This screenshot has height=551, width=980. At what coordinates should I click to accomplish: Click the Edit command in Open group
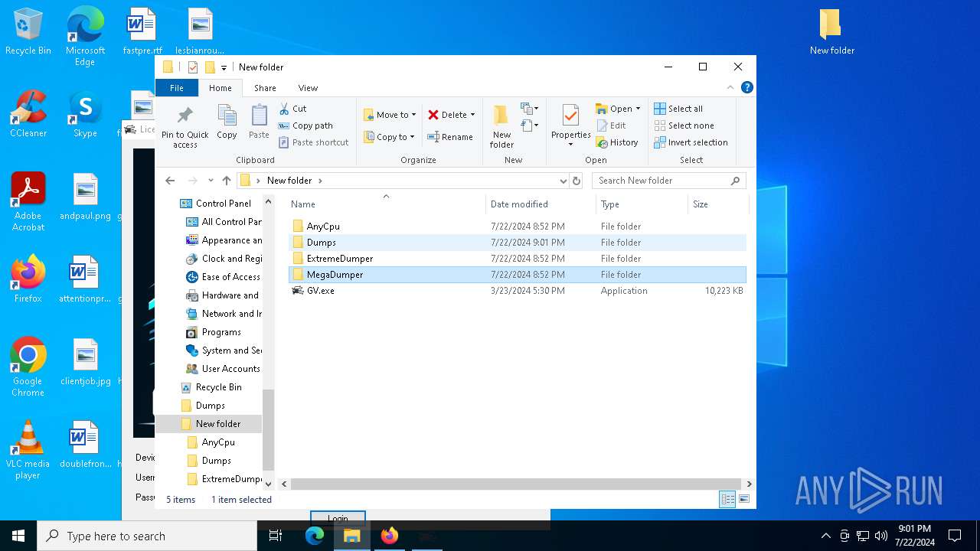coord(611,126)
